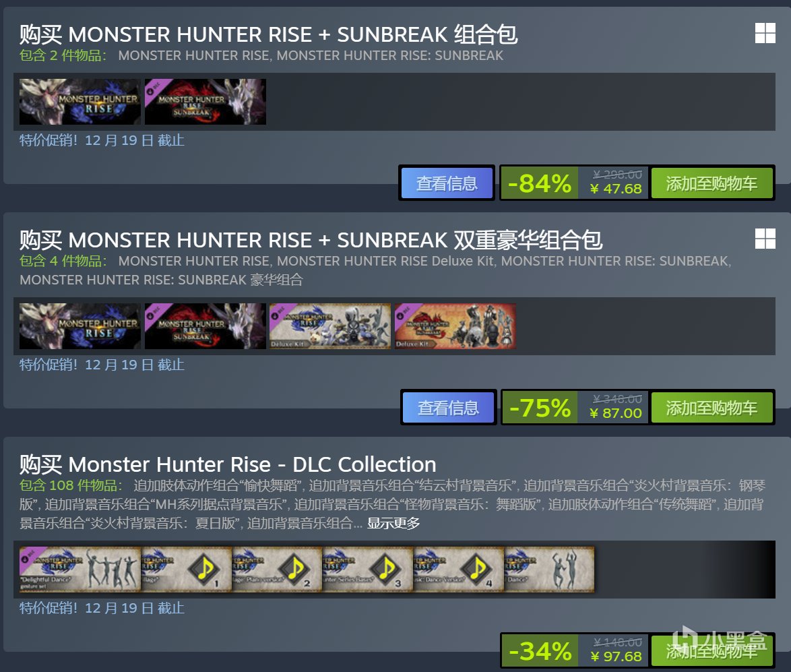The image size is (791, 672).
Task: Open music note thumbnail numbered 2
Action: (277, 570)
